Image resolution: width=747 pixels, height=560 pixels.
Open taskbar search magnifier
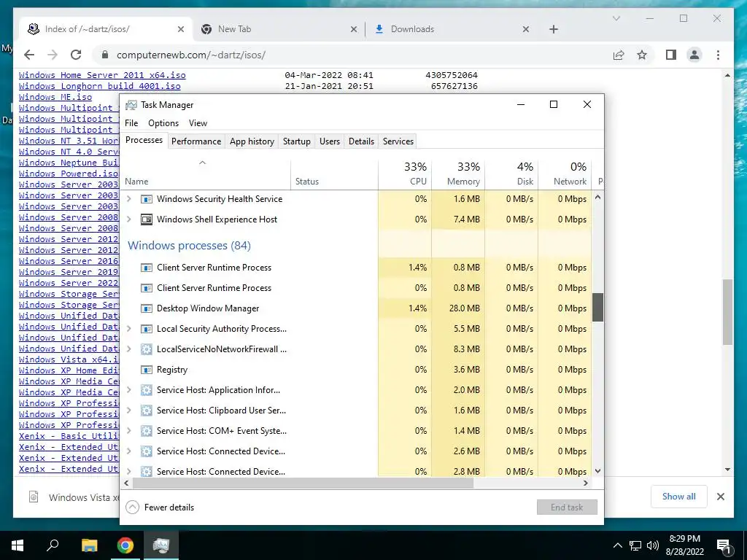pyautogui.click(x=53, y=545)
